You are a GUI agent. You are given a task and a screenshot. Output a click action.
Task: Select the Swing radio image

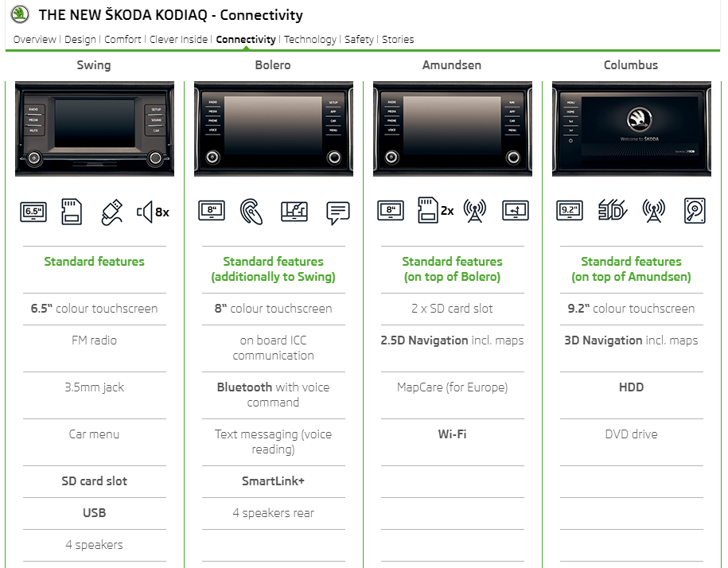[95, 129]
